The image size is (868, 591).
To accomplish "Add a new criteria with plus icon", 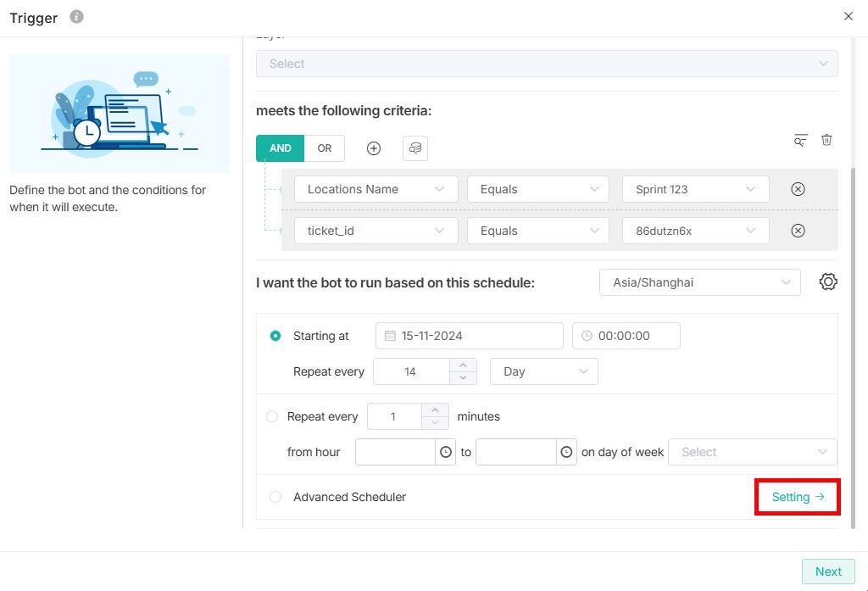I will tap(374, 148).
